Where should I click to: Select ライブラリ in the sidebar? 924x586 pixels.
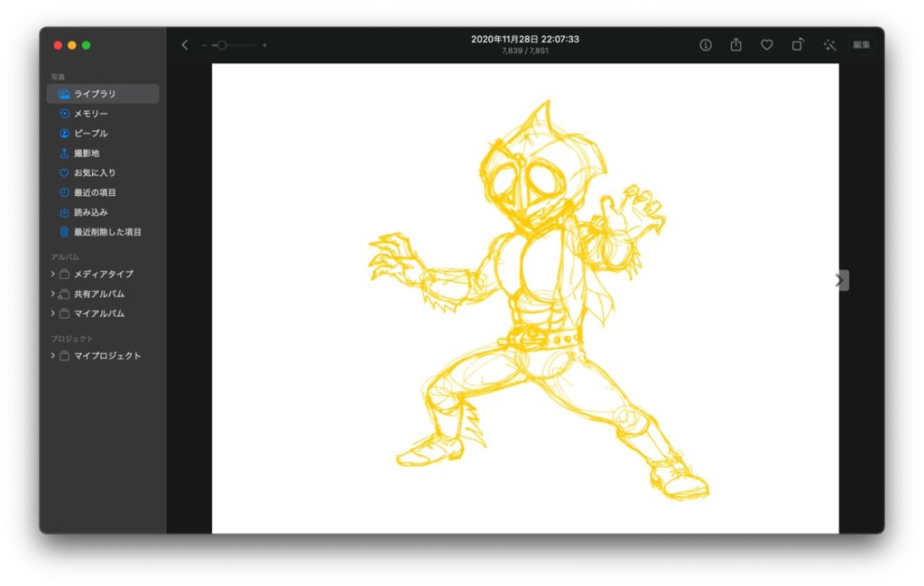tap(103, 94)
